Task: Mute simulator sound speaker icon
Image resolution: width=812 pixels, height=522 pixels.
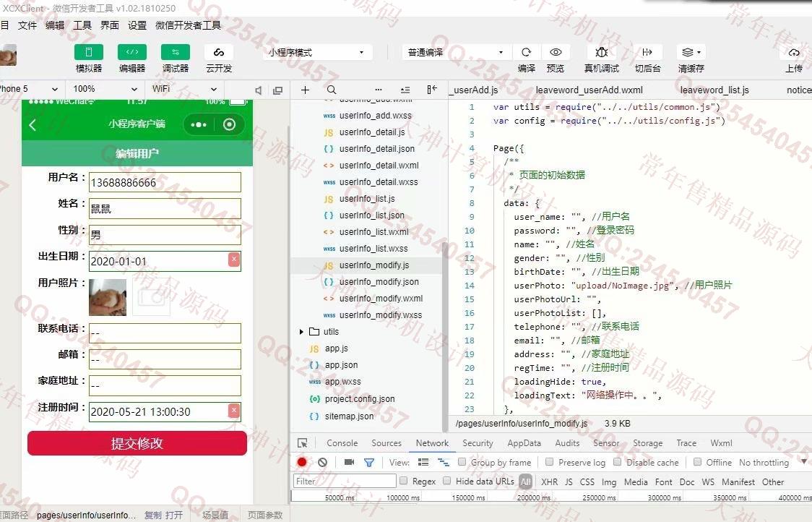Action: (259, 90)
